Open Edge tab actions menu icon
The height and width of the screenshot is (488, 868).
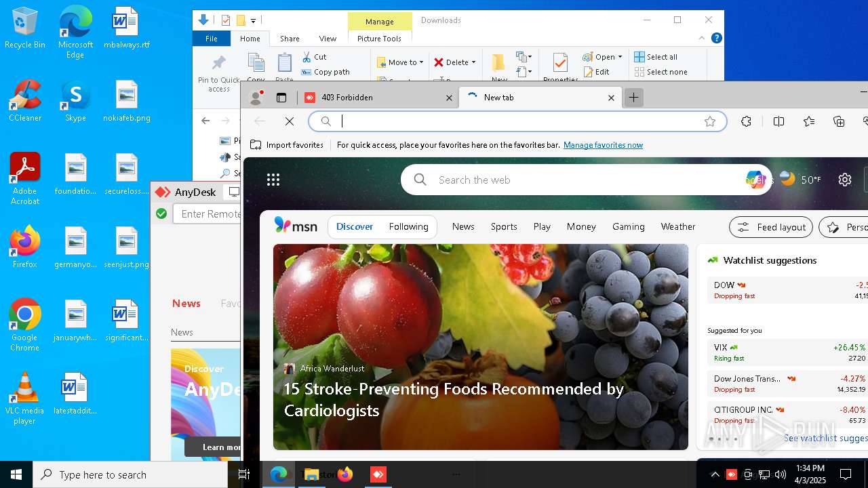(281, 98)
